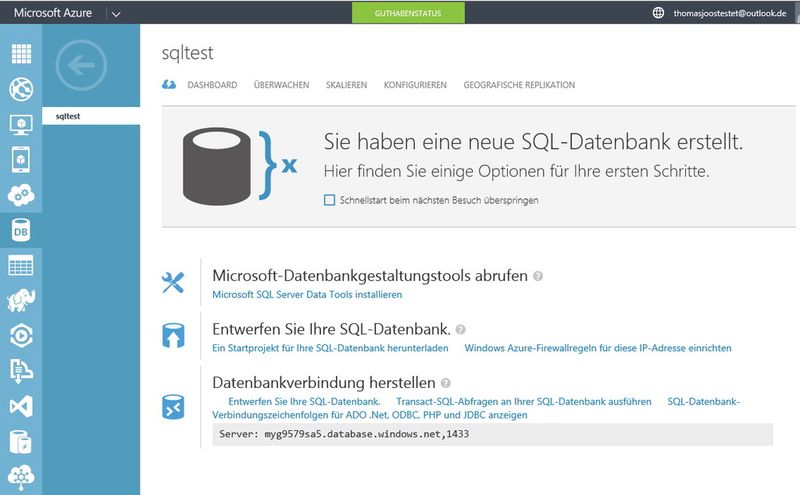Click Windows Azure-Firewallregeln für diese IP-Adresse einrichten
This screenshot has width=800, height=495.
point(598,348)
